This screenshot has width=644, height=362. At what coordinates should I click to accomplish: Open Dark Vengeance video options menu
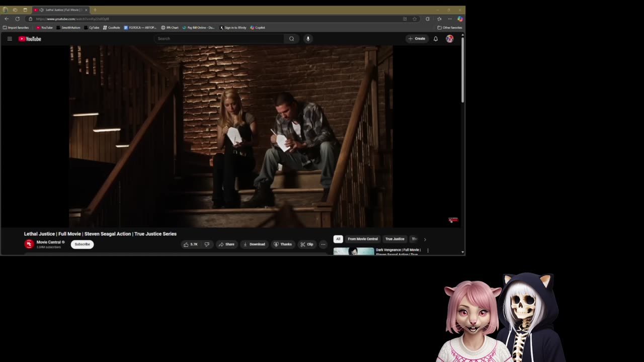click(428, 250)
